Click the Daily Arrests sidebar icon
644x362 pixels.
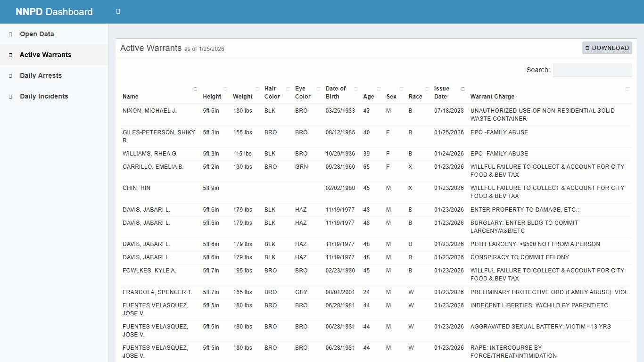coord(9,75)
